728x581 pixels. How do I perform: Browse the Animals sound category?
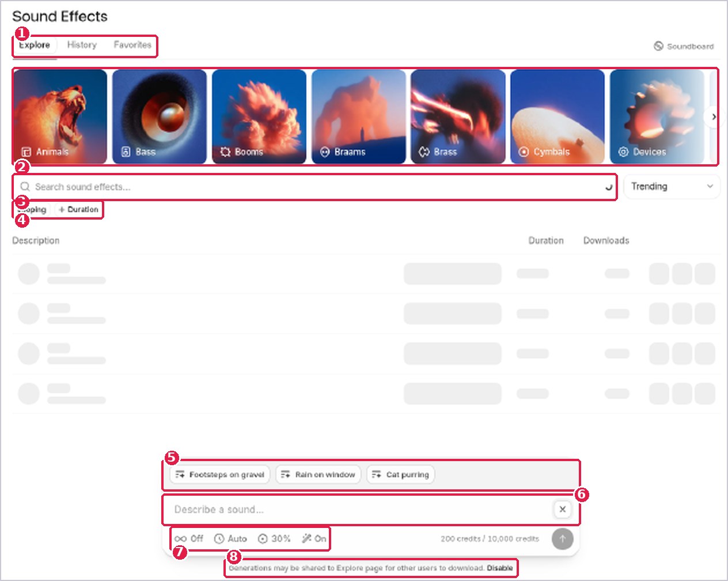(60, 116)
